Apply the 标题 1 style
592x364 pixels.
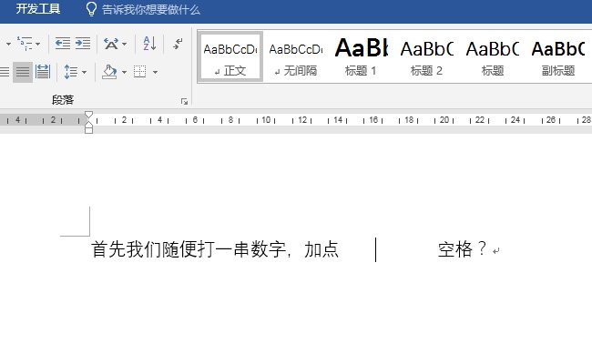tap(361, 56)
